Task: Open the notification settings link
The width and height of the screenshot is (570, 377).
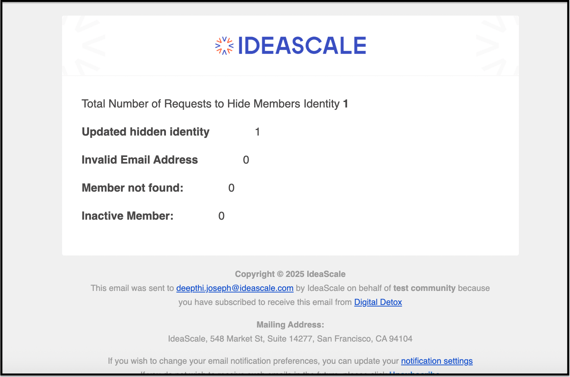Action: 437,361
